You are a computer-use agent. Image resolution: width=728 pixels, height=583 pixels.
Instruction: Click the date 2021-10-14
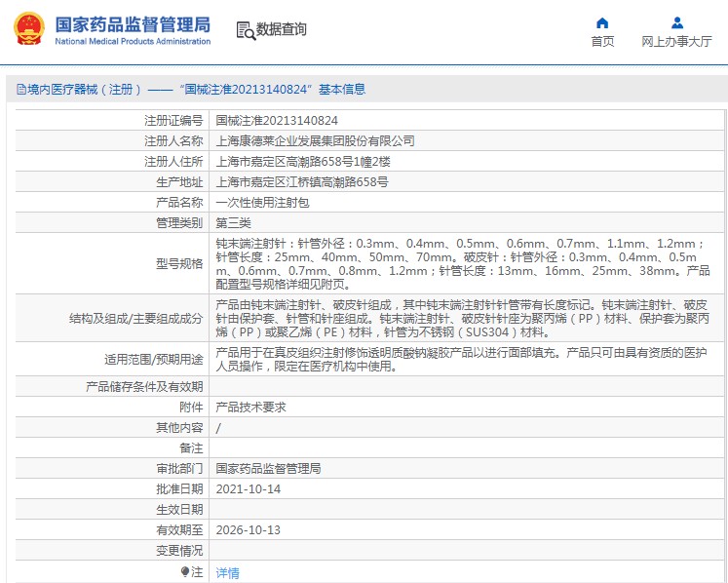coord(249,489)
